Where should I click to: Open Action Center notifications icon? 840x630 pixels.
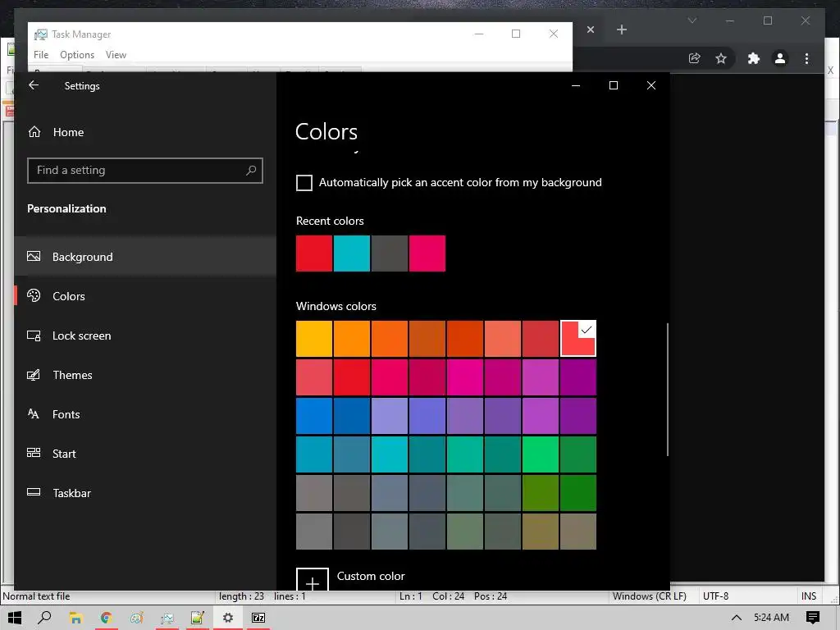coord(813,618)
